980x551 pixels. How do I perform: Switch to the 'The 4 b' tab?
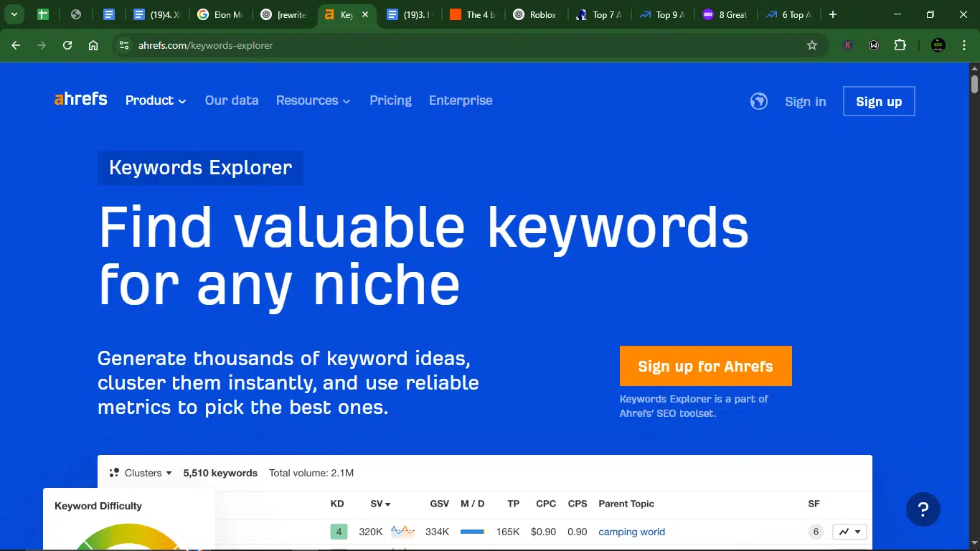point(473,14)
